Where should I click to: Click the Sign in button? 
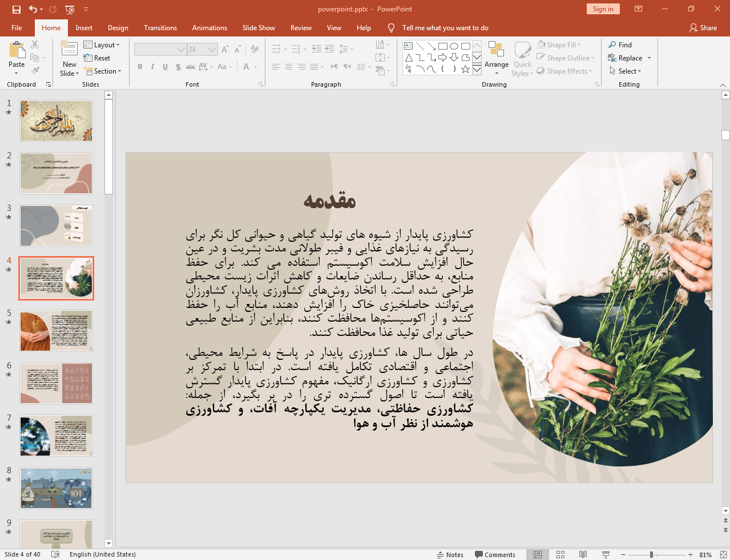coord(603,9)
